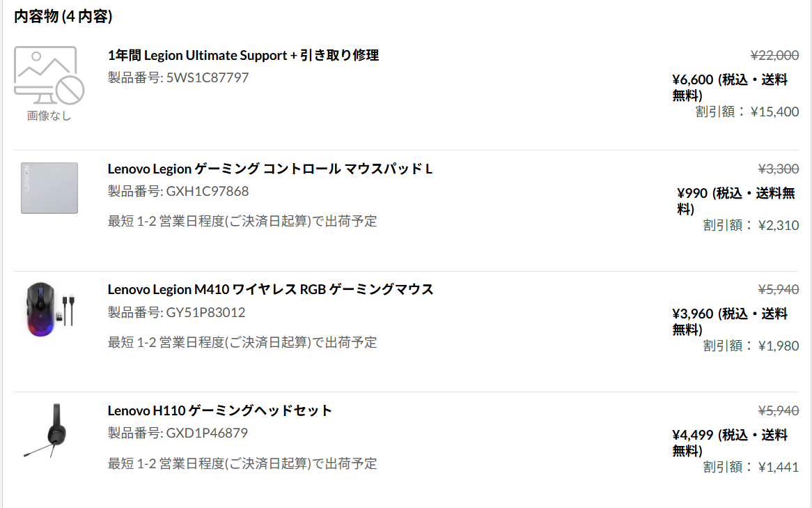Open Legion Ultimate Support product title
This screenshot has height=508, width=812.
pos(243,55)
